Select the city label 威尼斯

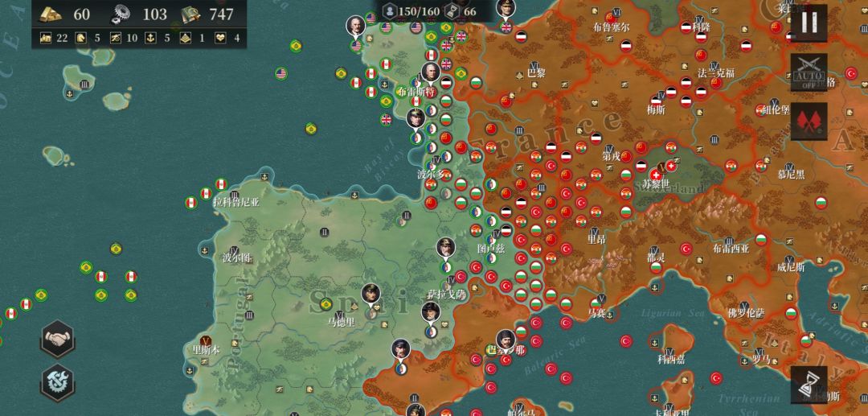click(x=791, y=268)
